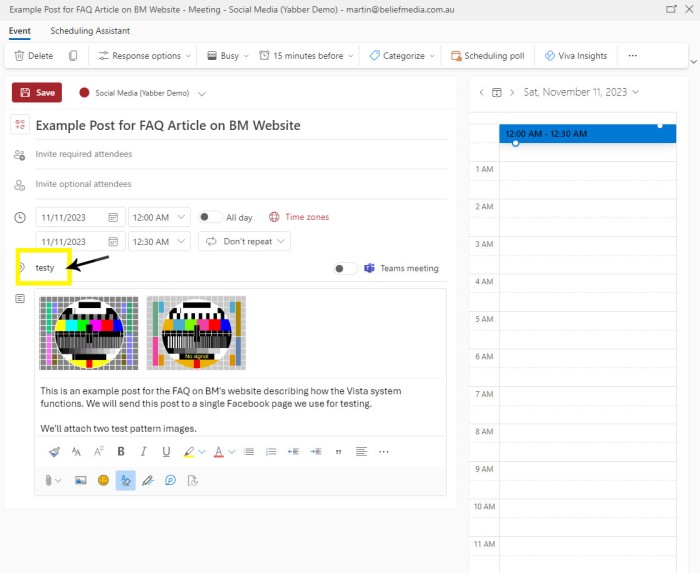This screenshot has height=573, width=700.
Task: Delete the event
Action: pyautogui.click(x=32, y=56)
